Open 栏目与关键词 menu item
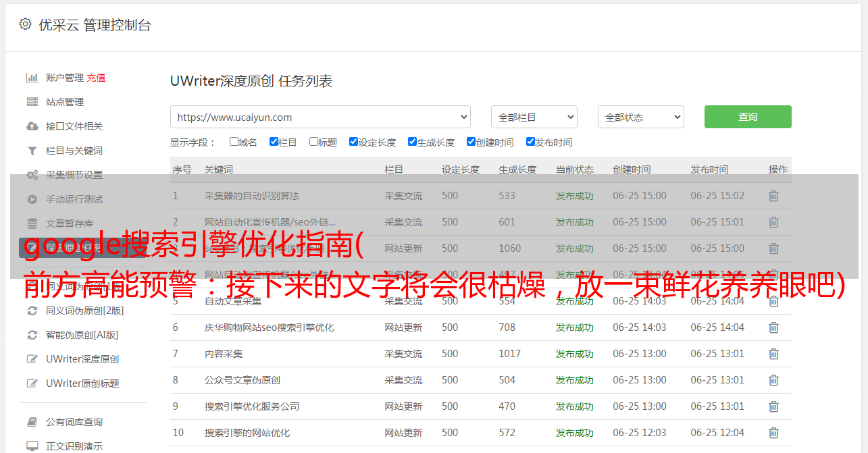The width and height of the screenshot is (868, 453). tap(74, 151)
